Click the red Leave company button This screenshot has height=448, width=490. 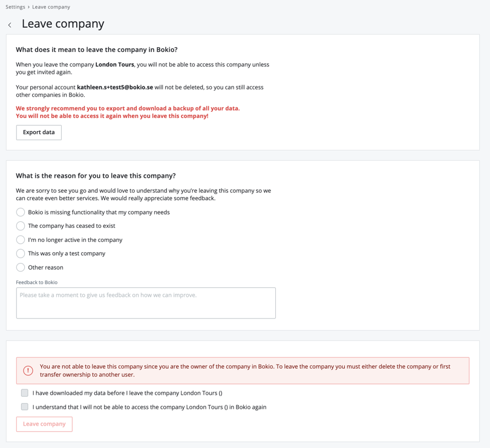point(44,424)
